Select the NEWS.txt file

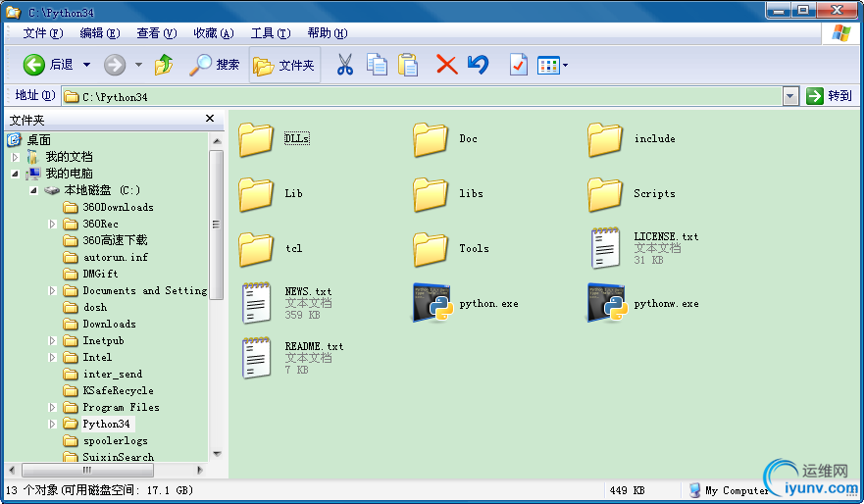pos(286,303)
